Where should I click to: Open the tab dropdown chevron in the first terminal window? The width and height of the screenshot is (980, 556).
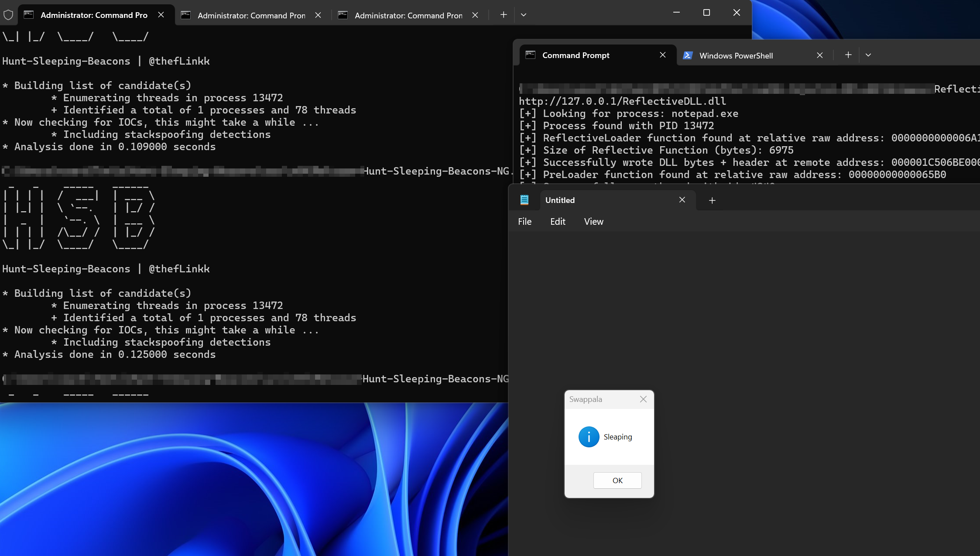point(523,15)
